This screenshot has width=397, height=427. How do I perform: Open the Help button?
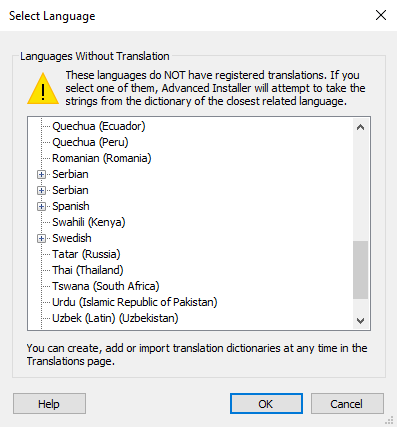pyautogui.click(x=49, y=404)
